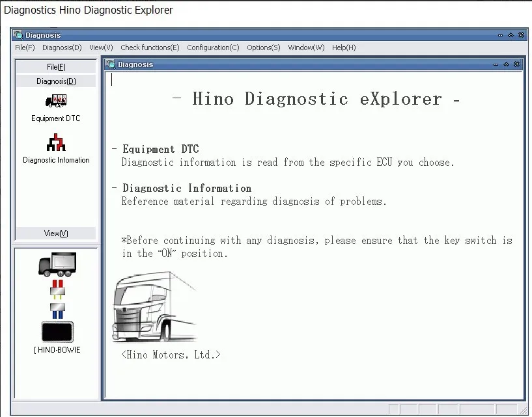Open the Diagnosis(D) menu in the menu bar
Viewport: 532px width, 417px height.
[x=62, y=47]
